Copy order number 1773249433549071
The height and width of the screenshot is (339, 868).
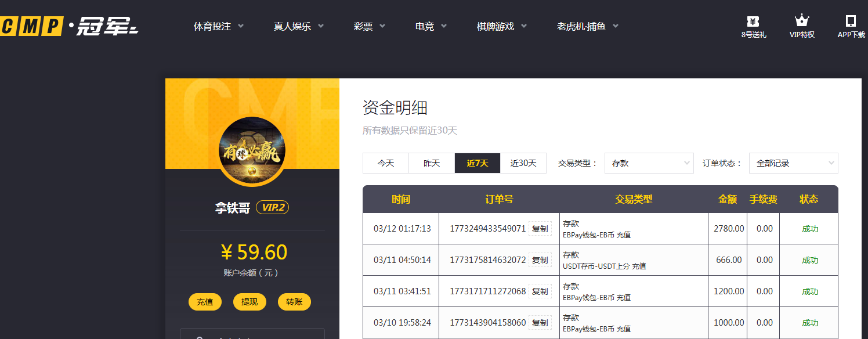tap(540, 229)
